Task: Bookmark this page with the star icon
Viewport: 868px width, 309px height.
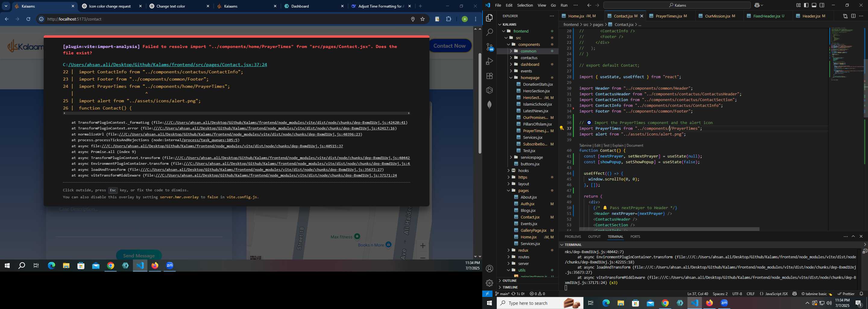Action: pyautogui.click(x=423, y=19)
